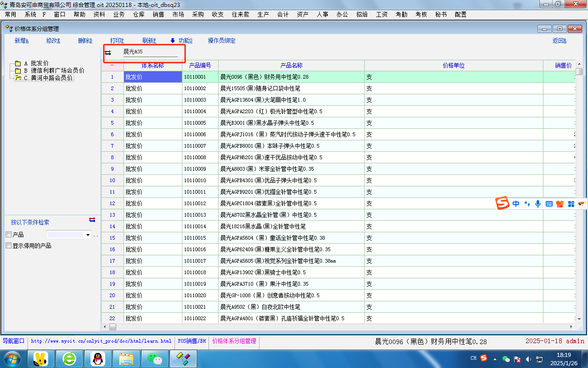Click the 新增A button
Image resolution: width=588 pixels, height=368 pixels.
[x=22, y=40]
